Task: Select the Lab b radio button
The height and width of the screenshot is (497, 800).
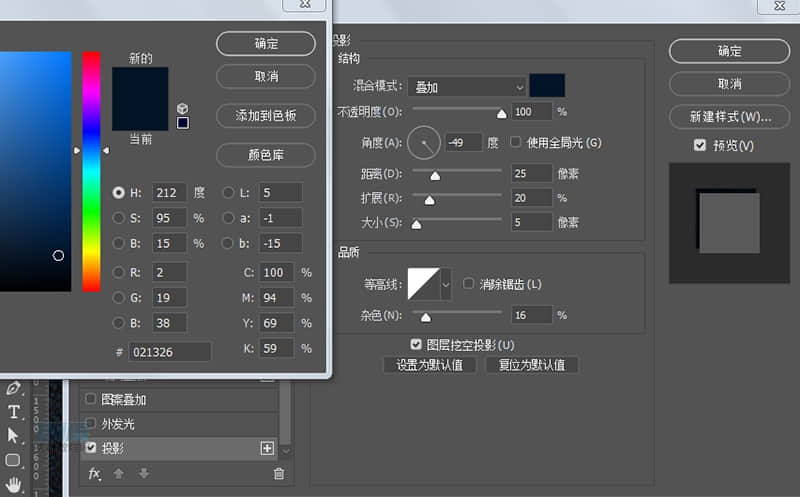Action: click(x=227, y=243)
